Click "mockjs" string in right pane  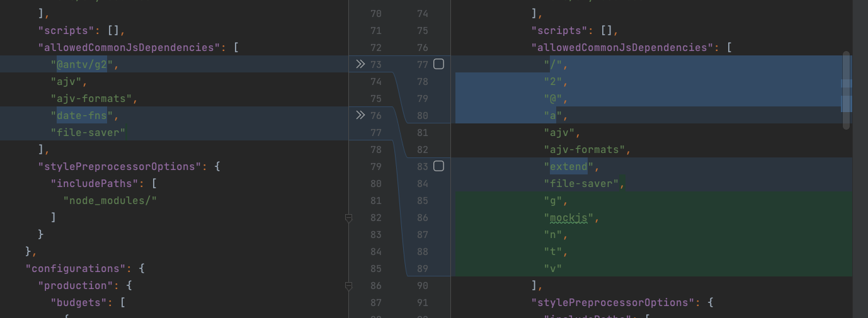coord(569,217)
